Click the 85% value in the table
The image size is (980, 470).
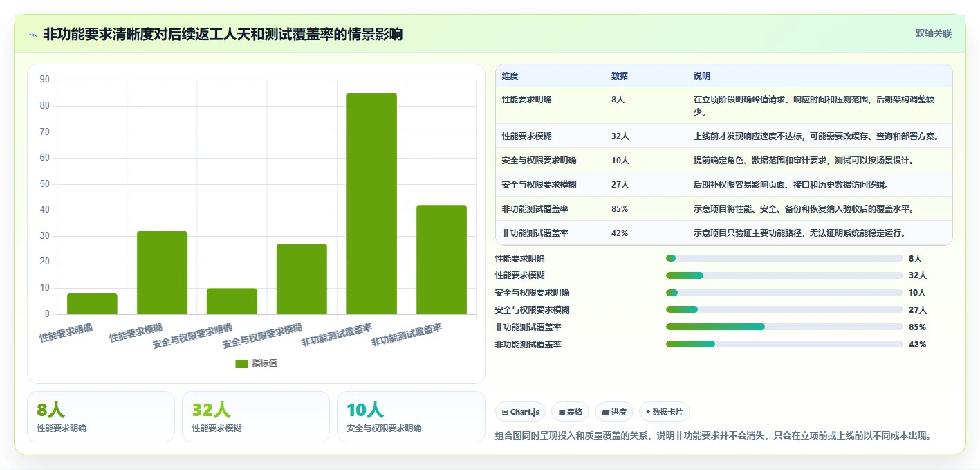point(620,209)
